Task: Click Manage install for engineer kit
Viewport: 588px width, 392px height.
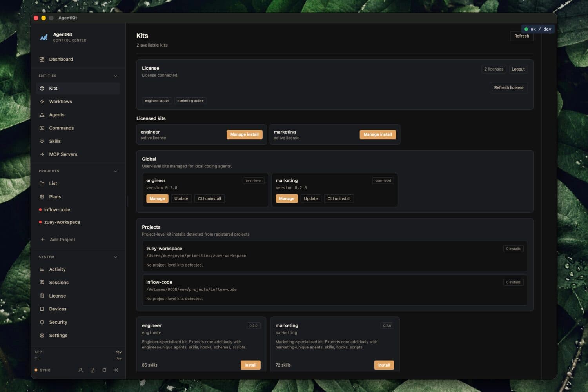Action: [x=244, y=134]
